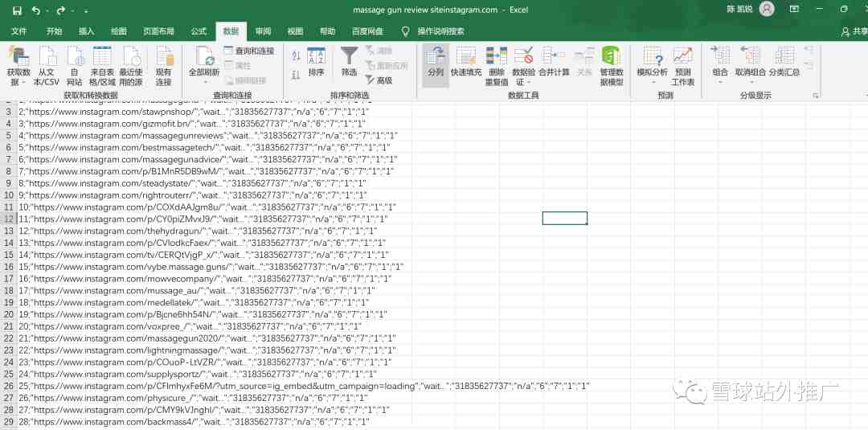Expand the 全部刷新 dropdown arrow

(x=205, y=82)
